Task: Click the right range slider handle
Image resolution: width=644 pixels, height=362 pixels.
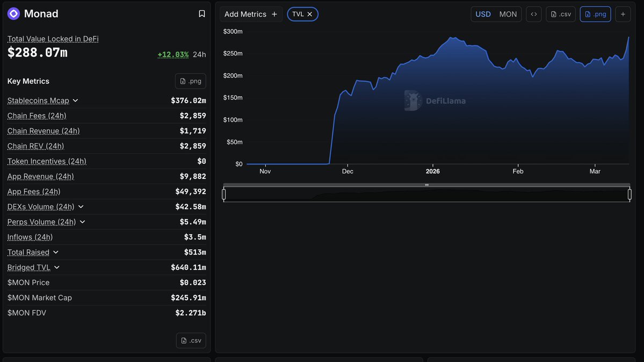Action: pyautogui.click(x=629, y=194)
